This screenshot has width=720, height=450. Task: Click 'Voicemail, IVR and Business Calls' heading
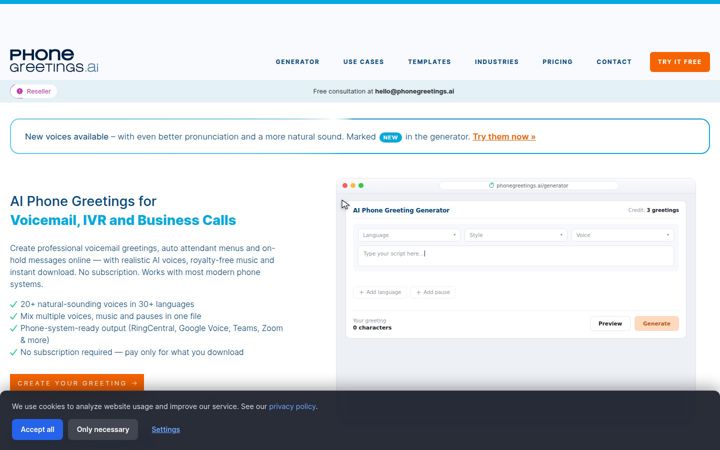pos(123,220)
